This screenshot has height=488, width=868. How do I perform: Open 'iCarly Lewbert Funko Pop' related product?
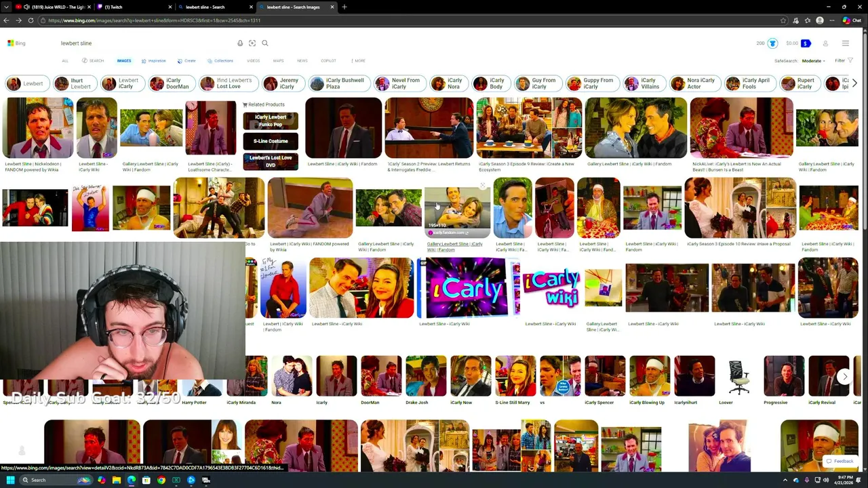point(271,121)
